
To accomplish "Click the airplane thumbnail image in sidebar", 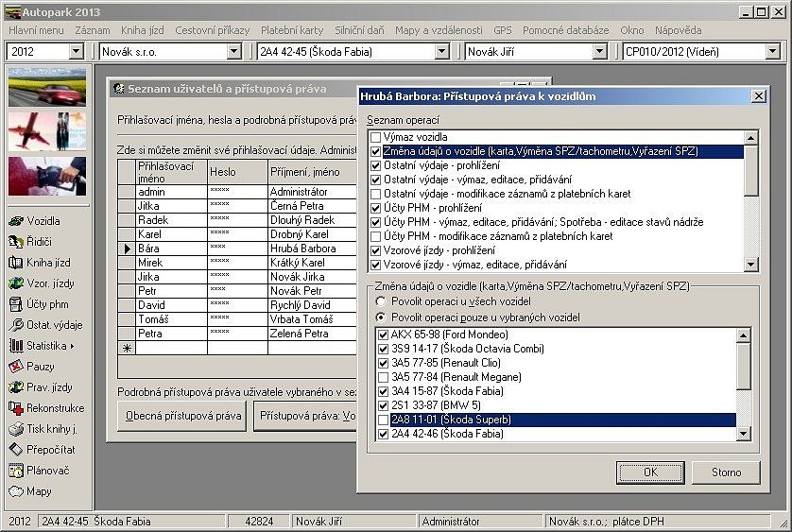I will [x=47, y=129].
